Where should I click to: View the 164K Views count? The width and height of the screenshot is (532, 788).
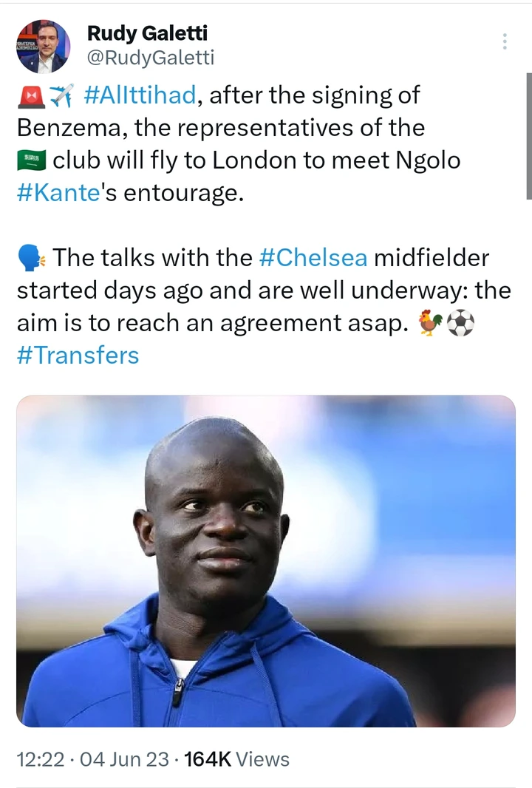[x=237, y=759]
